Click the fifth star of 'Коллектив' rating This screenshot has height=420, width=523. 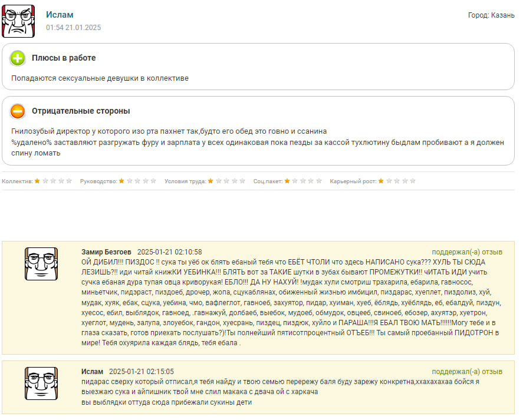(69, 181)
